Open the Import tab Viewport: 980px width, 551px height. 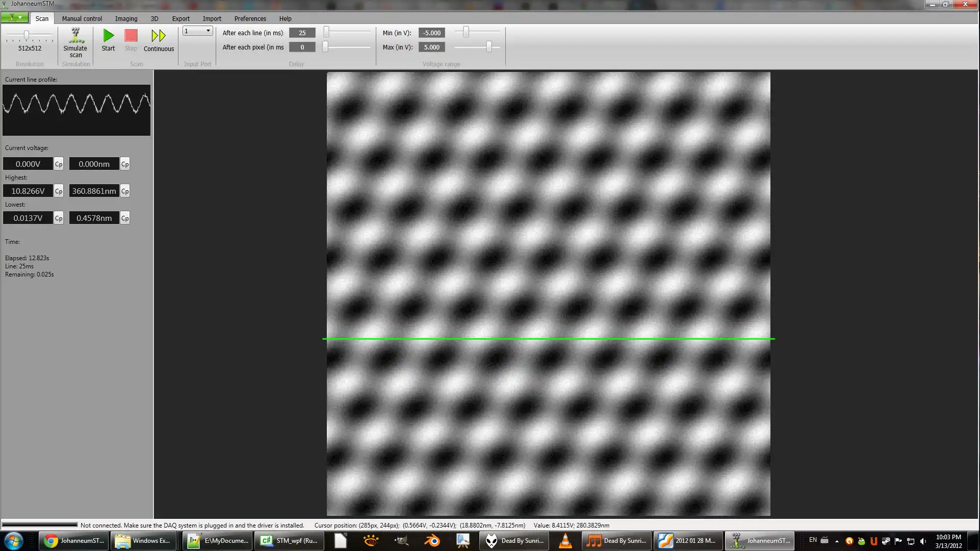(x=212, y=18)
